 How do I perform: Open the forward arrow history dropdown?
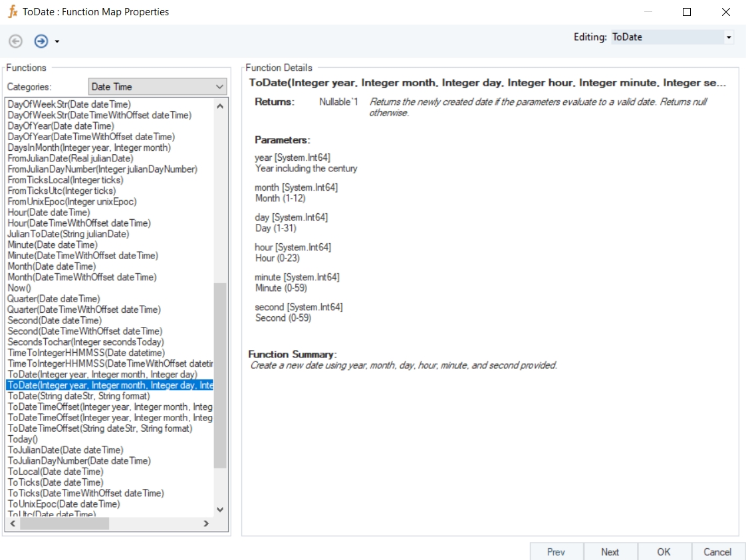tap(57, 42)
